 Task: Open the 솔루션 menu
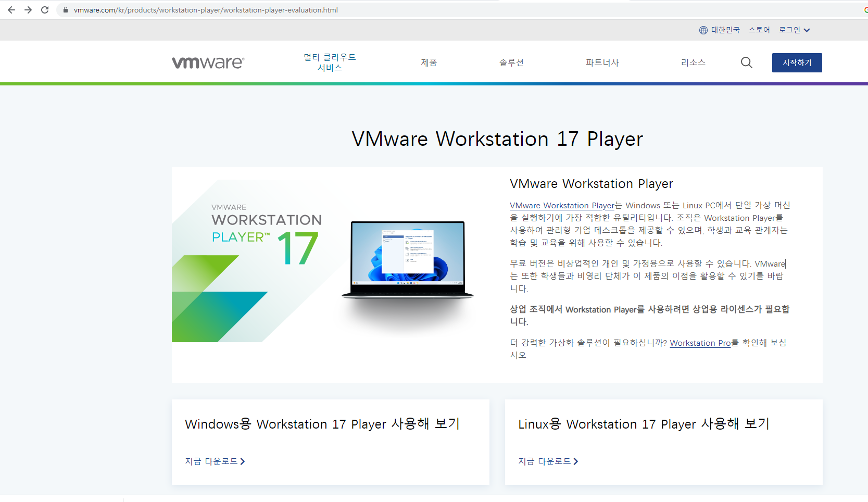511,62
